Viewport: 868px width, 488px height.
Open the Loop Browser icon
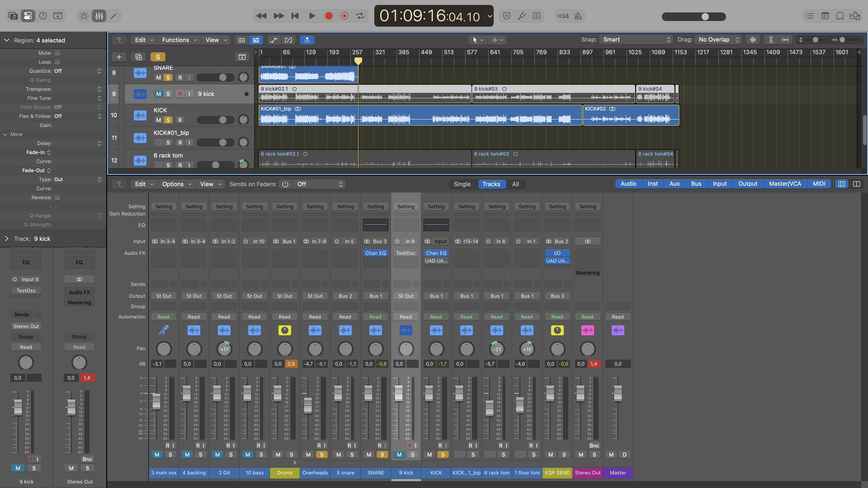click(x=840, y=16)
